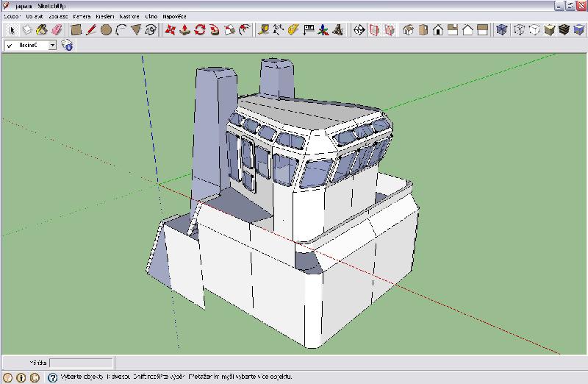Open the Layer Manager button

[x=67, y=46]
